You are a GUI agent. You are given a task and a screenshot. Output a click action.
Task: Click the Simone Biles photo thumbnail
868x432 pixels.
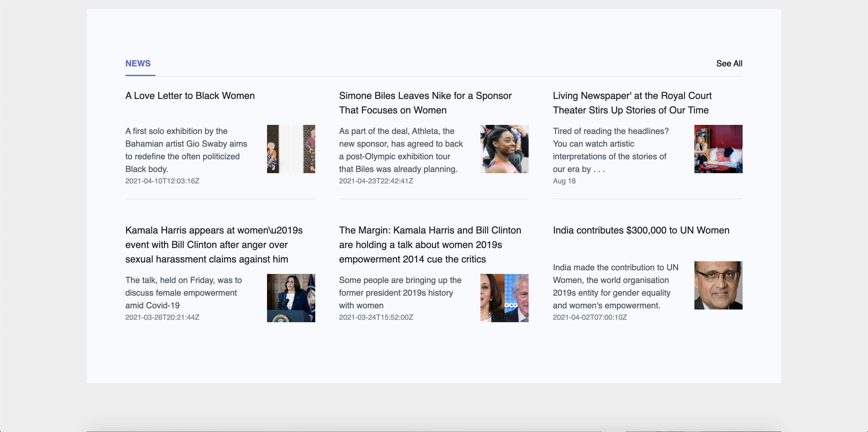504,149
